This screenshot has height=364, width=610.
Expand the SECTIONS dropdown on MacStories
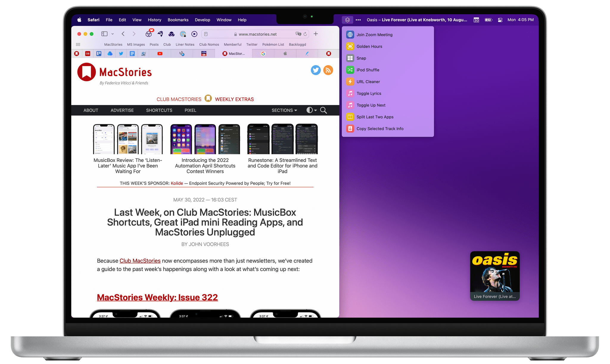pyautogui.click(x=284, y=110)
